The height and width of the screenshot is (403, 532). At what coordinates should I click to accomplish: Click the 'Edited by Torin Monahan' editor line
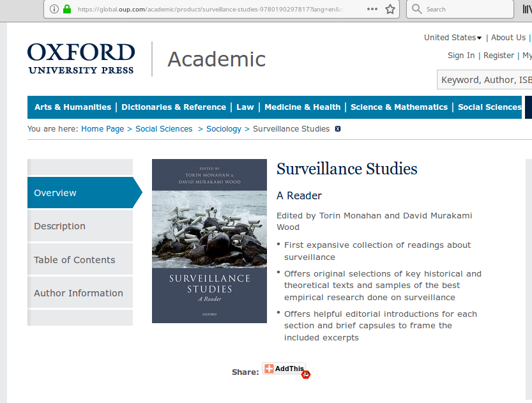tap(374, 221)
